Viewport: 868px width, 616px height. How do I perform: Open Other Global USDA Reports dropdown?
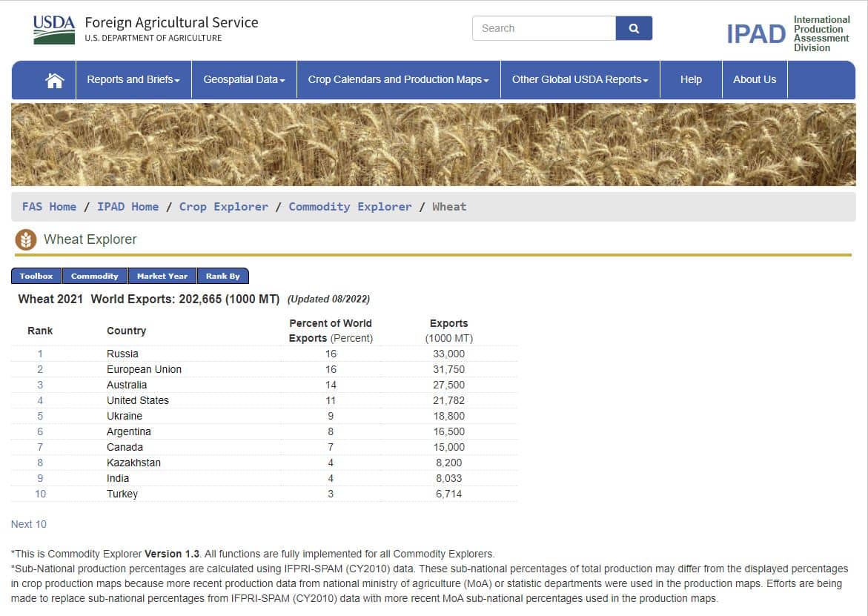click(580, 80)
